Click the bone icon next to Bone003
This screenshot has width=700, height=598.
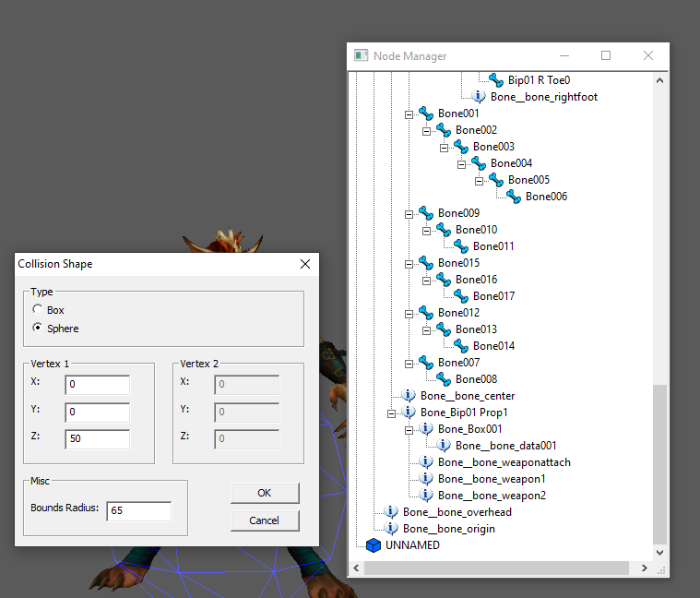point(461,147)
